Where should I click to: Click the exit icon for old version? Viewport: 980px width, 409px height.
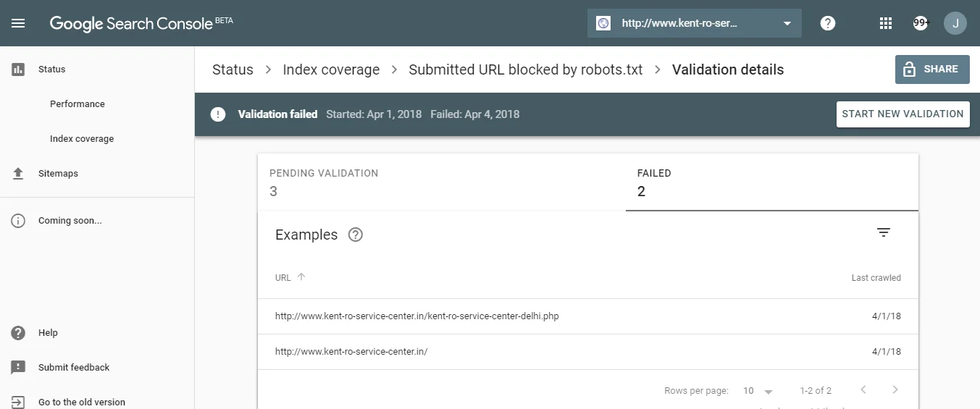pyautogui.click(x=18, y=402)
